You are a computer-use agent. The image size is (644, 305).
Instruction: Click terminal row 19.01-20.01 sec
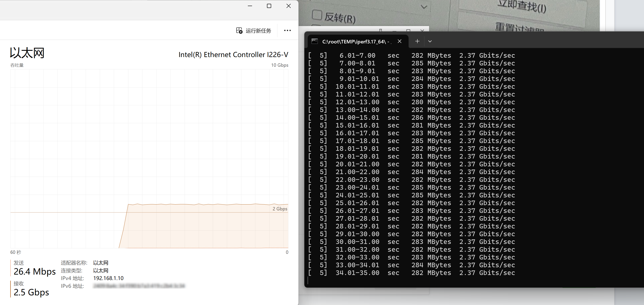(x=411, y=156)
